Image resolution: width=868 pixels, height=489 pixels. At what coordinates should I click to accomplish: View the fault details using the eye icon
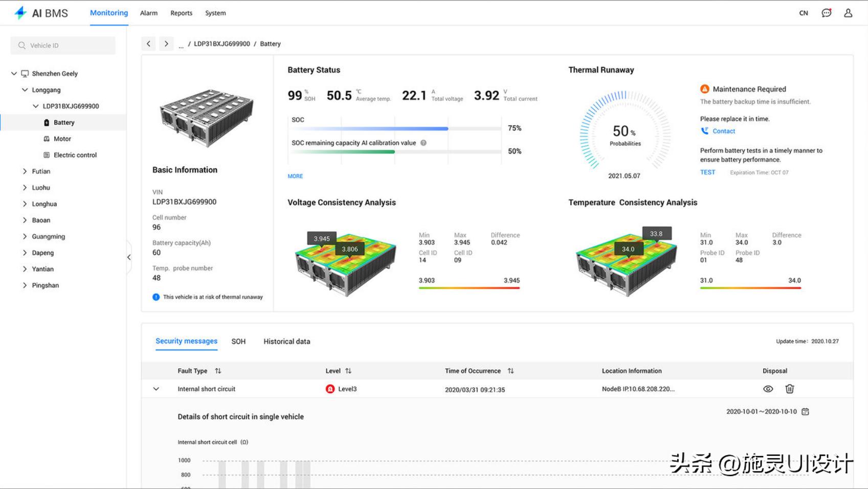pos(768,389)
